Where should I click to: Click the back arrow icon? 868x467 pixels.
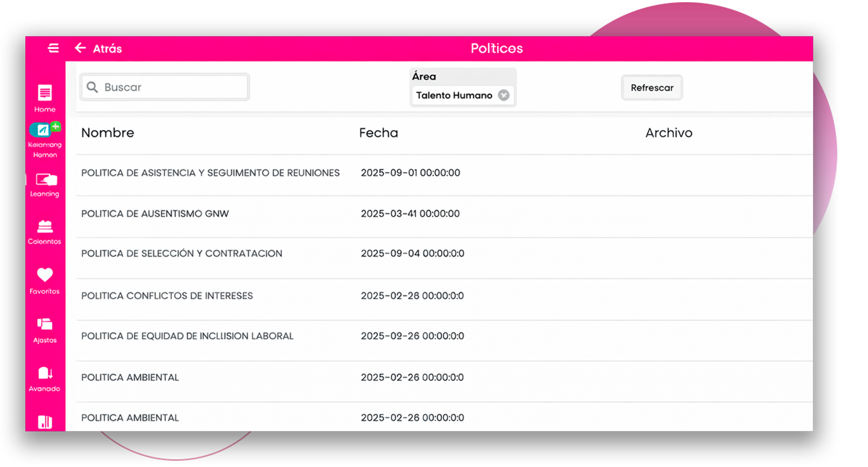tap(80, 48)
